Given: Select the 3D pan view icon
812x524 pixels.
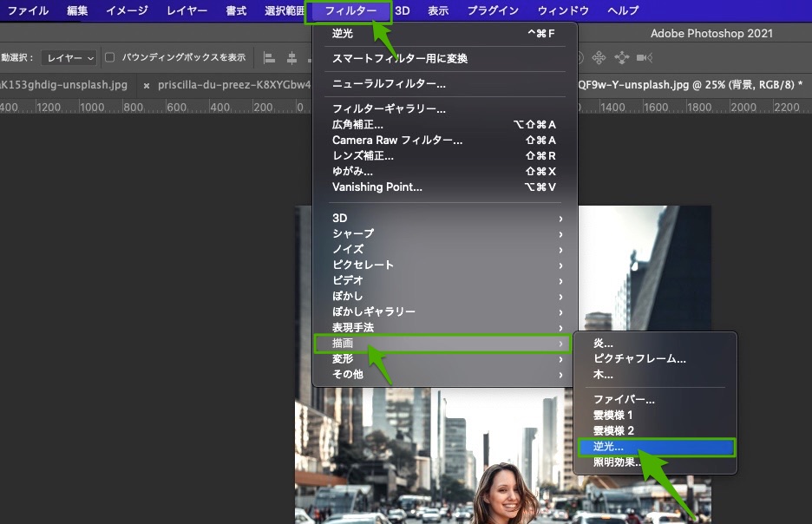Looking at the screenshot, I should tap(599, 57).
